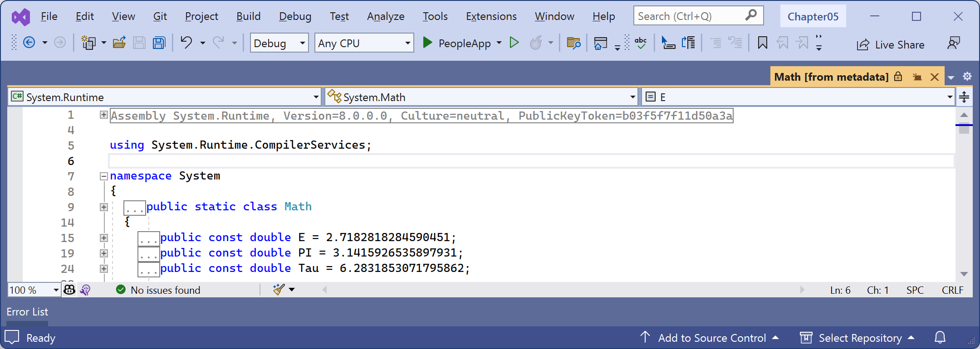Click the Visual Studio logo icon
Image resolution: width=980 pixels, height=349 pixels.
(21, 17)
